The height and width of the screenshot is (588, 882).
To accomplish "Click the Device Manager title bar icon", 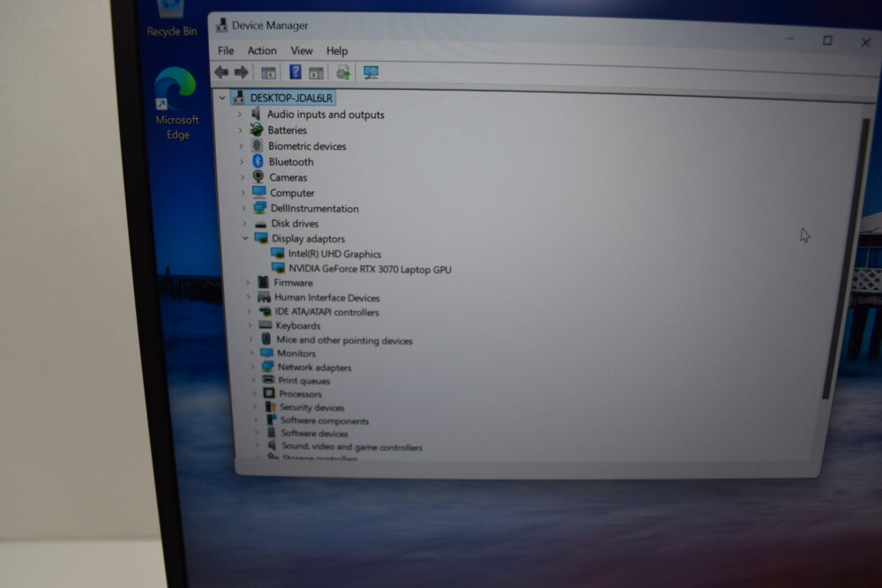I will 221,25.
